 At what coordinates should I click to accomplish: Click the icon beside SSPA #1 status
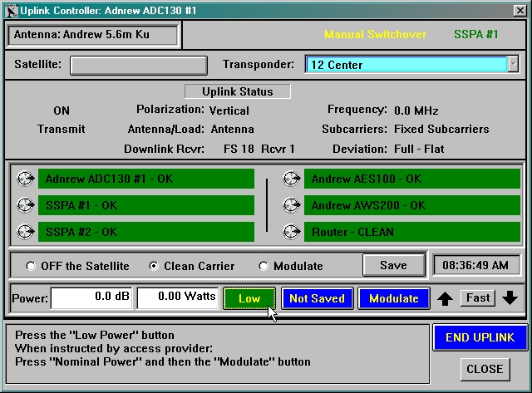pyautogui.click(x=26, y=205)
